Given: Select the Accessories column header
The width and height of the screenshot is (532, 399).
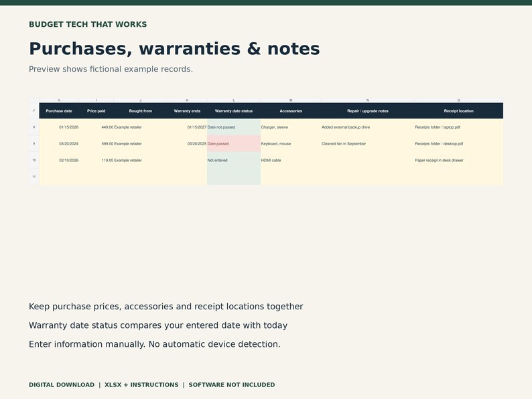Looking at the screenshot, I should point(291,111).
